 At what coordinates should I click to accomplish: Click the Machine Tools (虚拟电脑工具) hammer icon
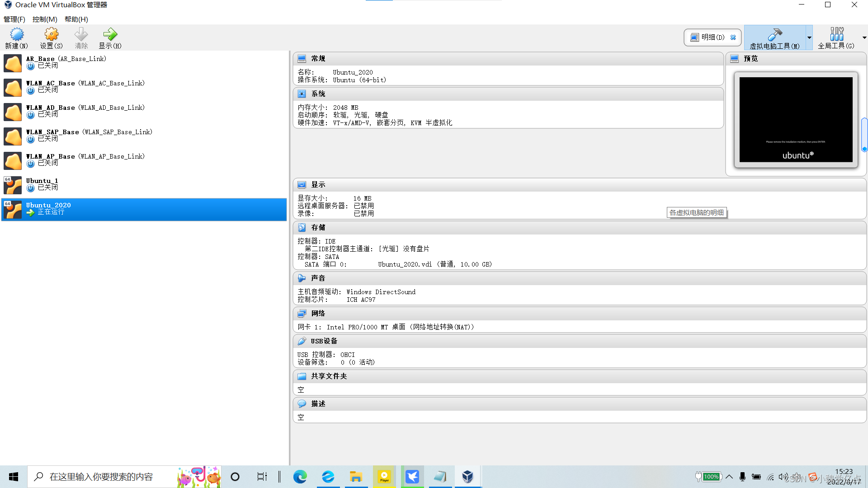(775, 34)
